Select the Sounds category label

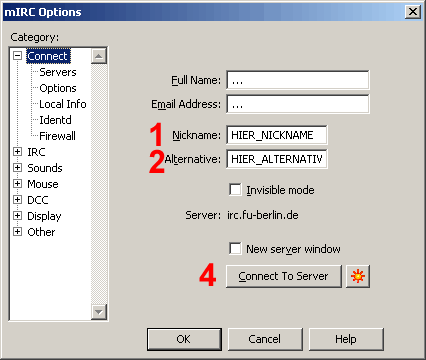(x=45, y=168)
